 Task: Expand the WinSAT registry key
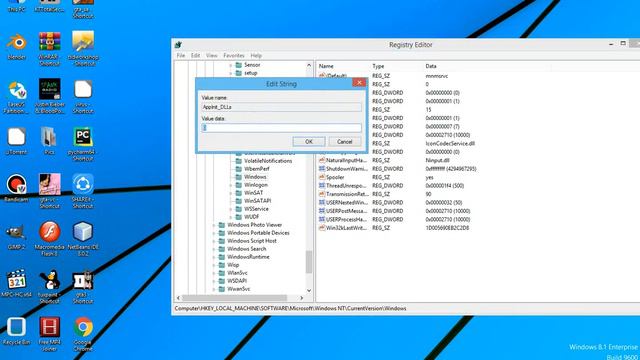tap(231, 193)
